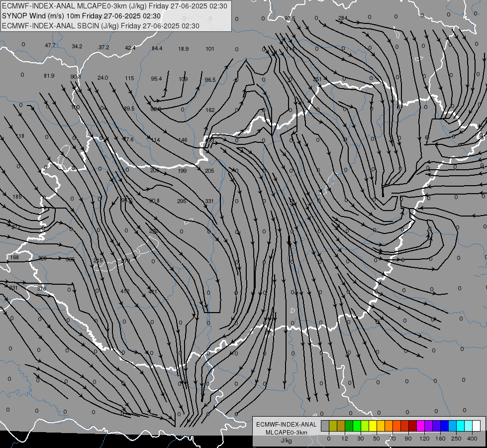Click the map value 18.9
The height and width of the screenshot is (448, 487).
click(184, 49)
